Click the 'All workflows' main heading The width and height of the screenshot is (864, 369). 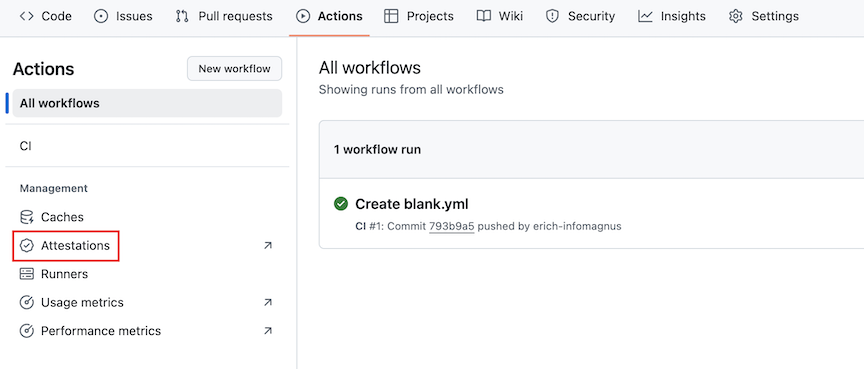[x=370, y=68]
